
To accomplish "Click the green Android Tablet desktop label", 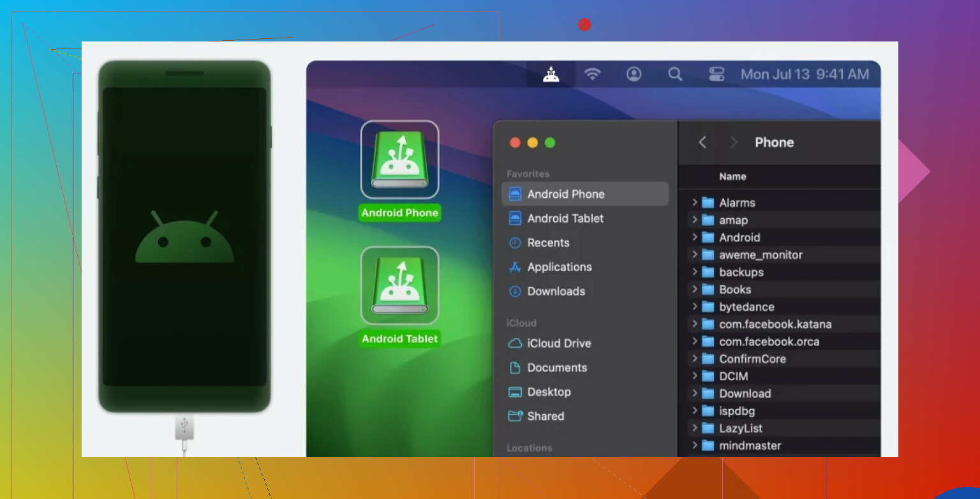I will (x=400, y=339).
